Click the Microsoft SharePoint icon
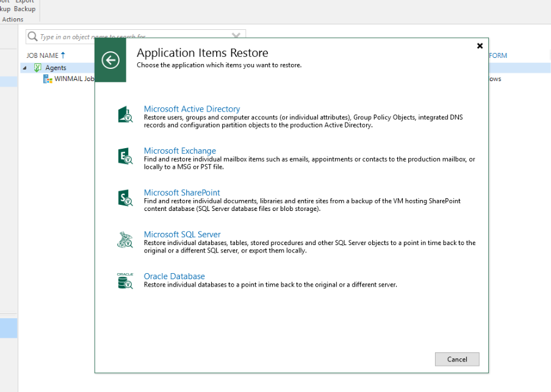This screenshot has height=392, width=551. (x=125, y=198)
